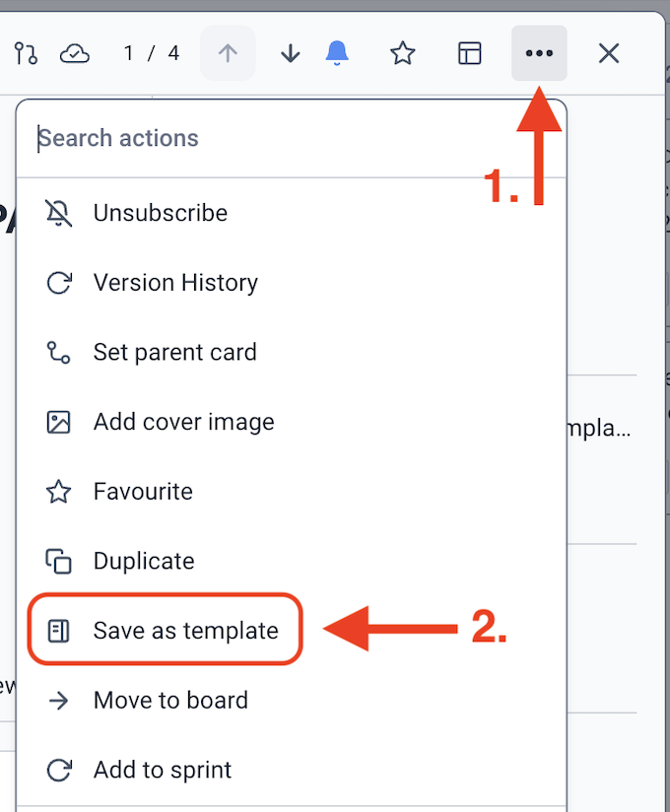Star the card using the top toolbar icon
The width and height of the screenshot is (670, 812).
(402, 53)
